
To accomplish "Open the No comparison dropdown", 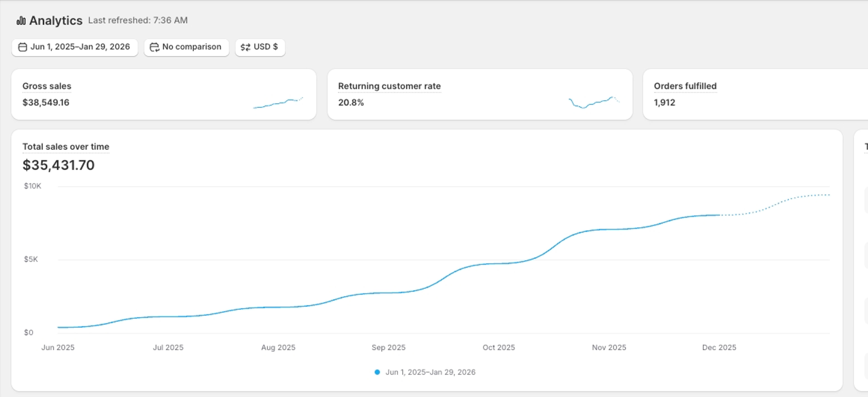I will pyautogui.click(x=187, y=47).
